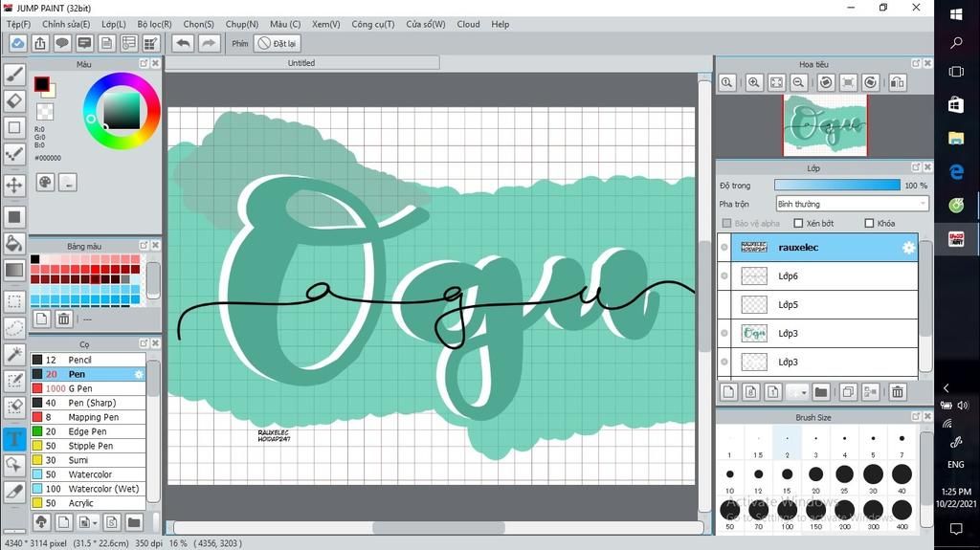Zoom in on the Navigator panel
The height and width of the screenshot is (550, 980).
754,82
